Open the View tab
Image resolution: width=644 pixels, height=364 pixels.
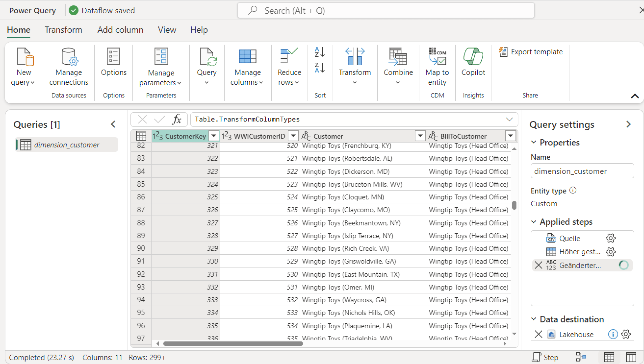pos(167,30)
